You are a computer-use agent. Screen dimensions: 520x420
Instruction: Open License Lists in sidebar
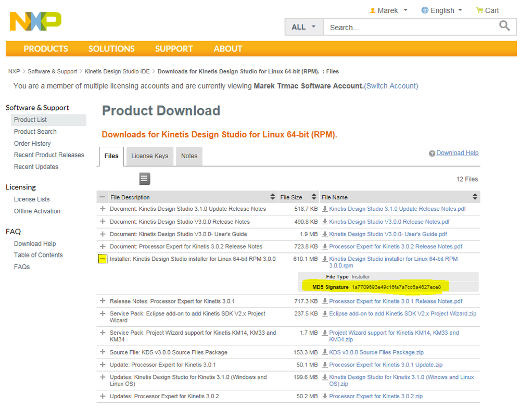32,199
